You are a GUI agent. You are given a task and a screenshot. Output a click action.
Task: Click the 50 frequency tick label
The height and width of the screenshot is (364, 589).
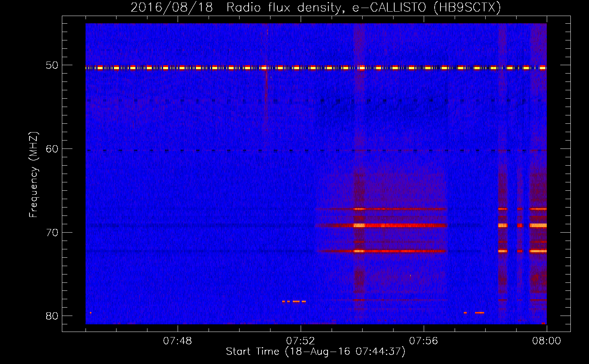[52, 66]
